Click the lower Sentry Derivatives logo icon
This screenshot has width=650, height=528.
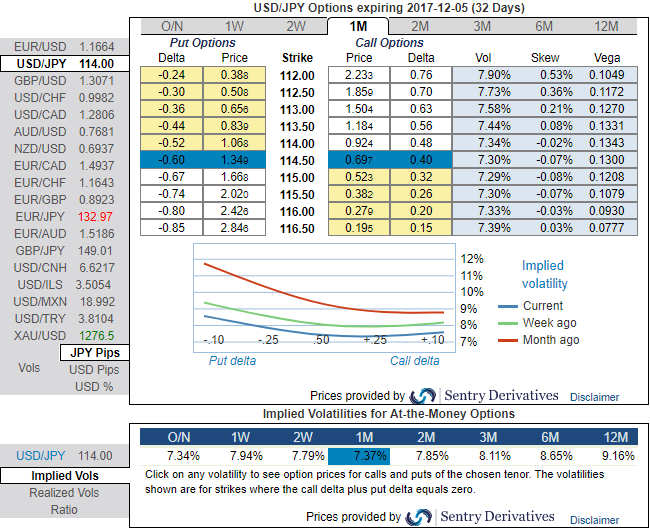click(418, 517)
